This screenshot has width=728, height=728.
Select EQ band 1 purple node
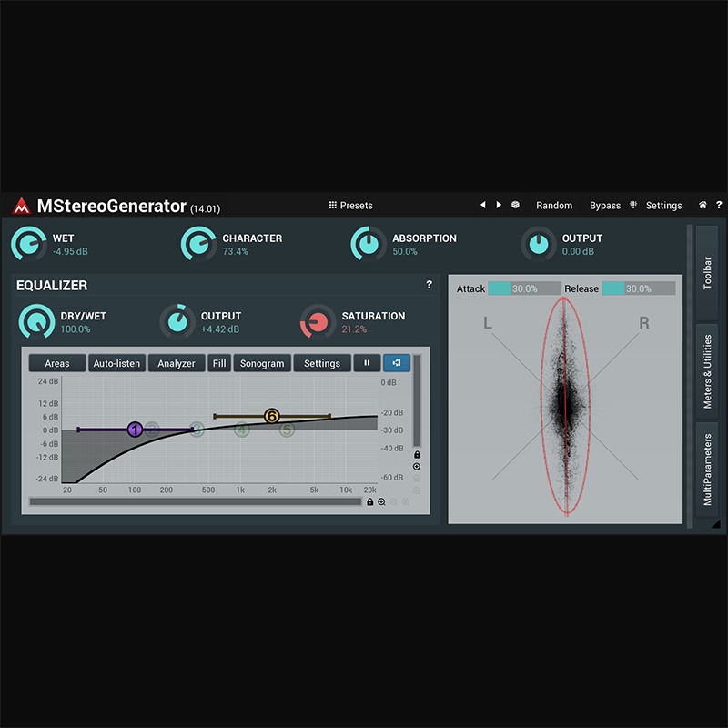tap(135, 430)
